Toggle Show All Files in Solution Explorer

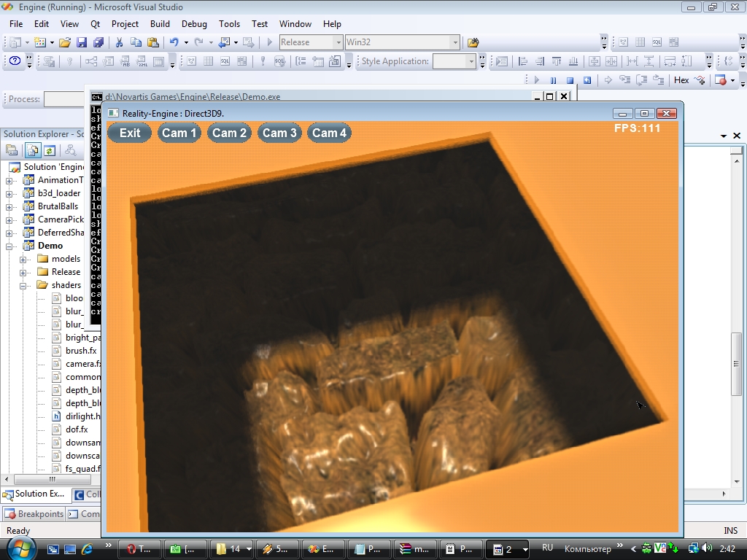click(32, 150)
